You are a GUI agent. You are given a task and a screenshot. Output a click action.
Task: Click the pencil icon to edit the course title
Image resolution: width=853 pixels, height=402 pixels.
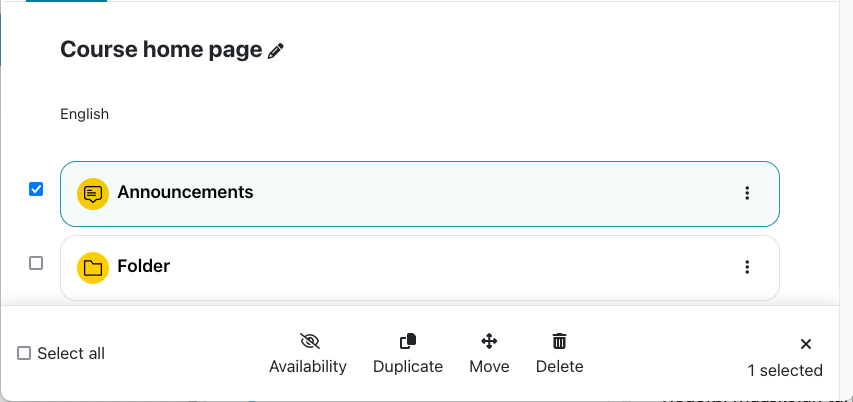(276, 51)
